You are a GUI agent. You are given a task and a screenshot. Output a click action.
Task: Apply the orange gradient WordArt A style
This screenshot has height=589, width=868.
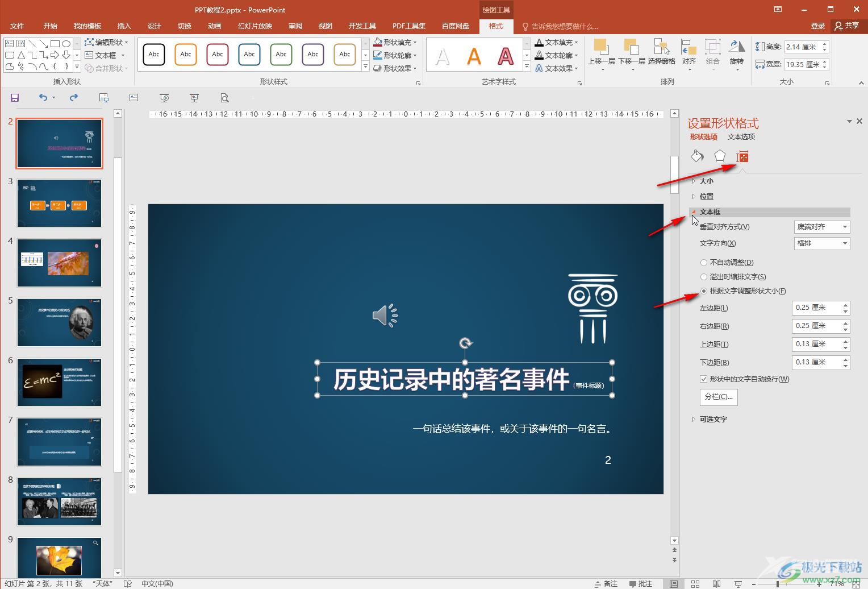pyautogui.click(x=474, y=56)
